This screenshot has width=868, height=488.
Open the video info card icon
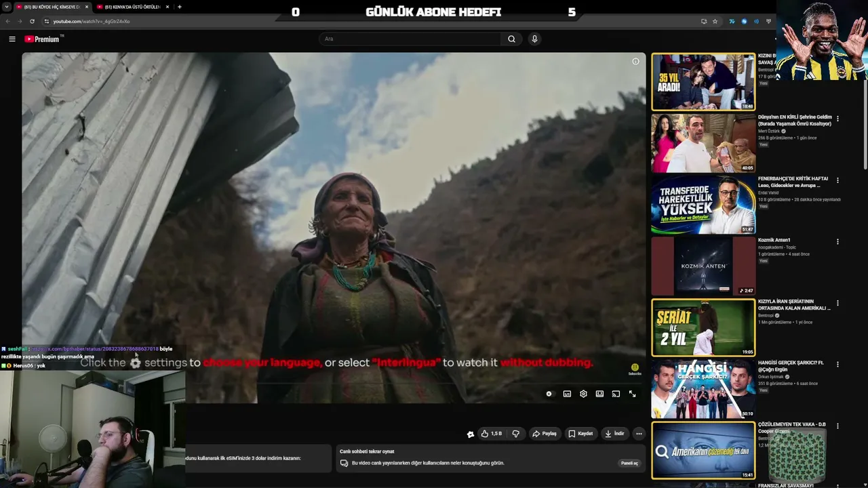pos(635,62)
